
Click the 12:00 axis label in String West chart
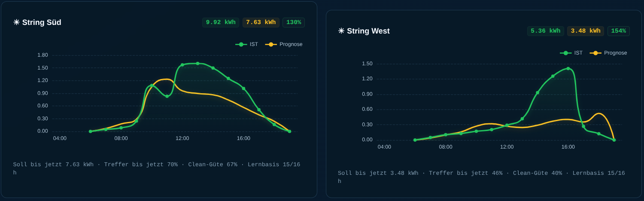point(507,147)
